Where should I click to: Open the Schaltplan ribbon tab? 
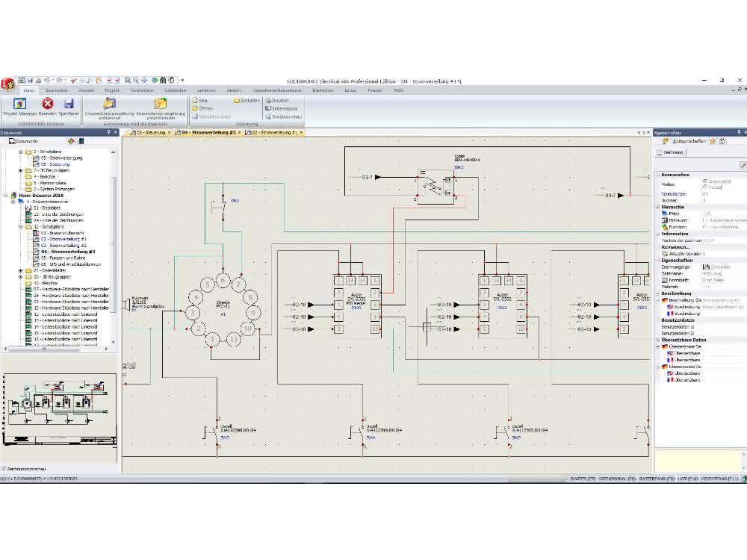click(175, 90)
